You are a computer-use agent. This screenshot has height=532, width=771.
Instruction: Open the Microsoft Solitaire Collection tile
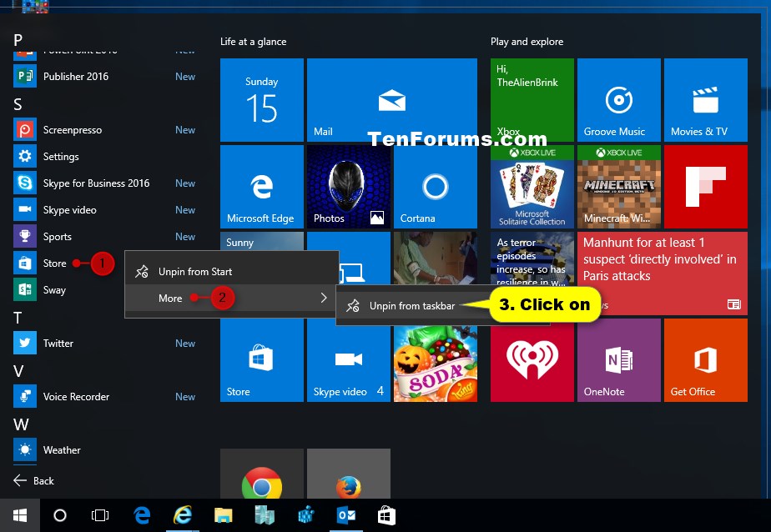tap(532, 185)
